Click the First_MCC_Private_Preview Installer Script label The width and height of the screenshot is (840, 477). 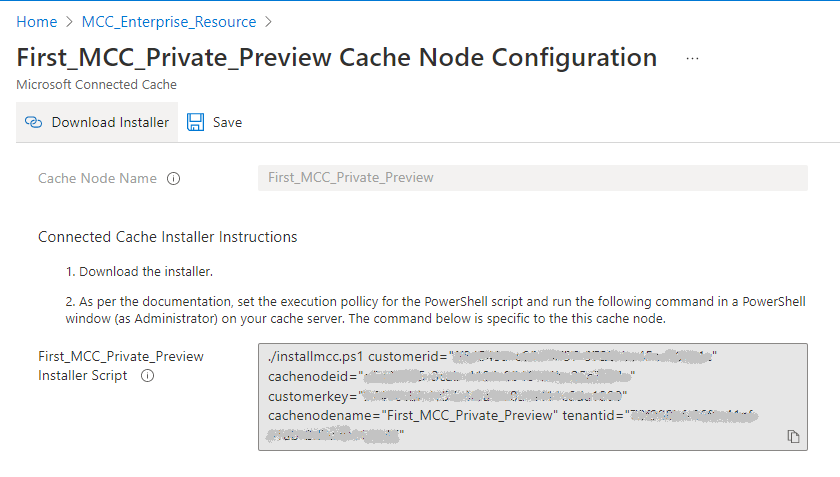click(x=120, y=366)
